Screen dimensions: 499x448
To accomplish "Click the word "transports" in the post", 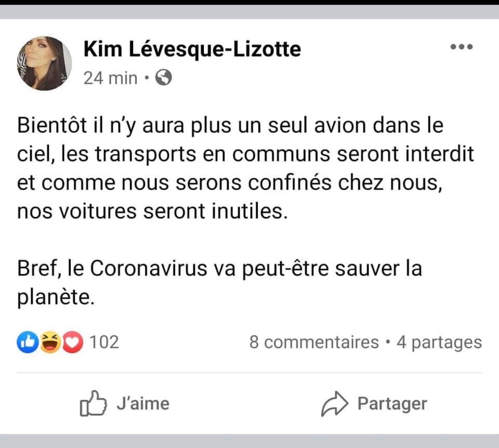I will click(x=146, y=155).
